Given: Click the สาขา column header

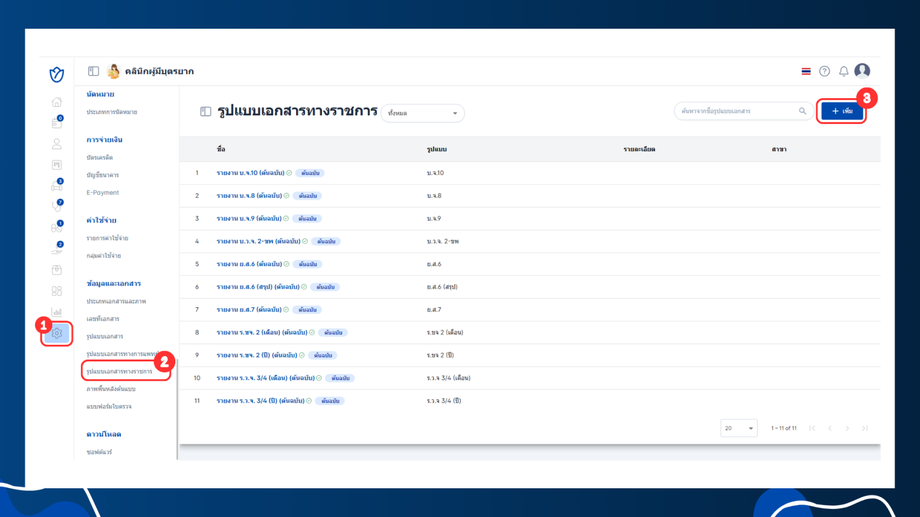Looking at the screenshot, I should click(x=779, y=149).
